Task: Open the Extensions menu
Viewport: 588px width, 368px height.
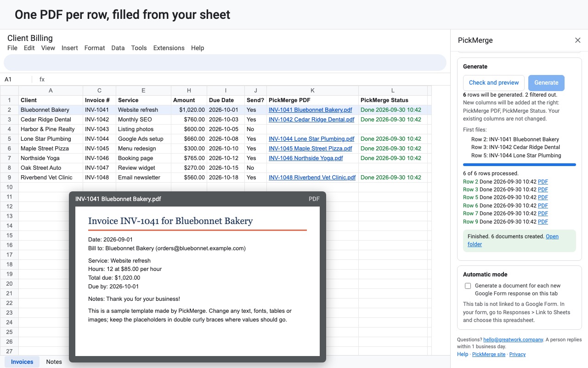Action: point(169,48)
